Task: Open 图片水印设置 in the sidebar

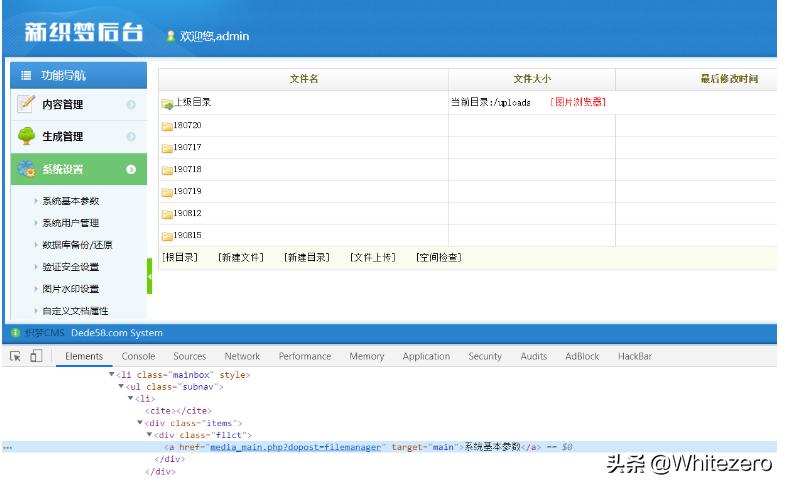Action: point(70,289)
